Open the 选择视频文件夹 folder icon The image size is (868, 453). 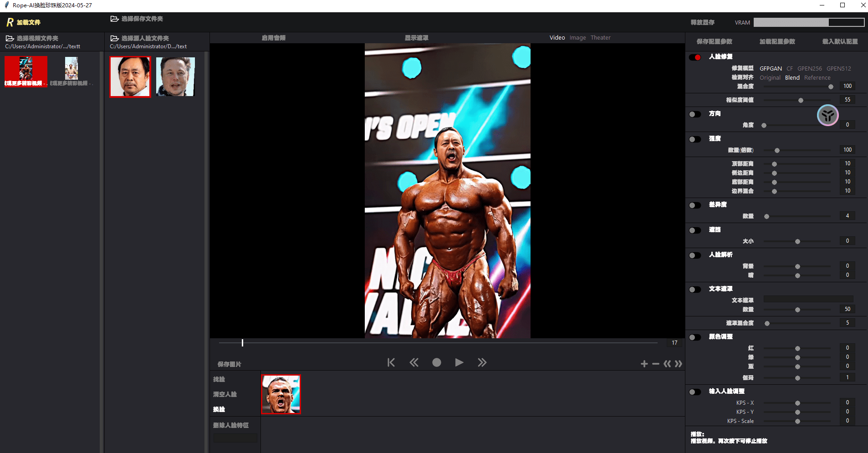tap(10, 38)
